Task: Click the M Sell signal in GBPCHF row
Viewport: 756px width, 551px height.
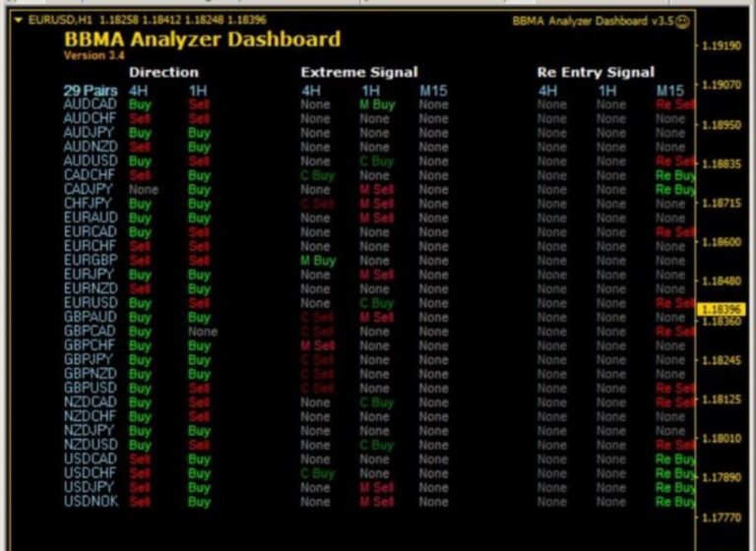Action: coord(318,345)
